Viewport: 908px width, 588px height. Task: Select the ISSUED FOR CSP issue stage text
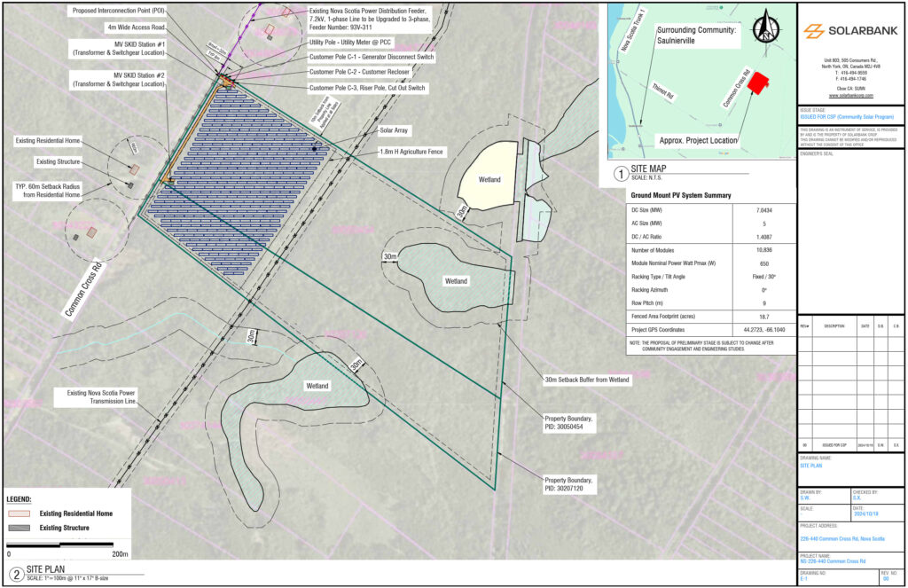point(847,117)
